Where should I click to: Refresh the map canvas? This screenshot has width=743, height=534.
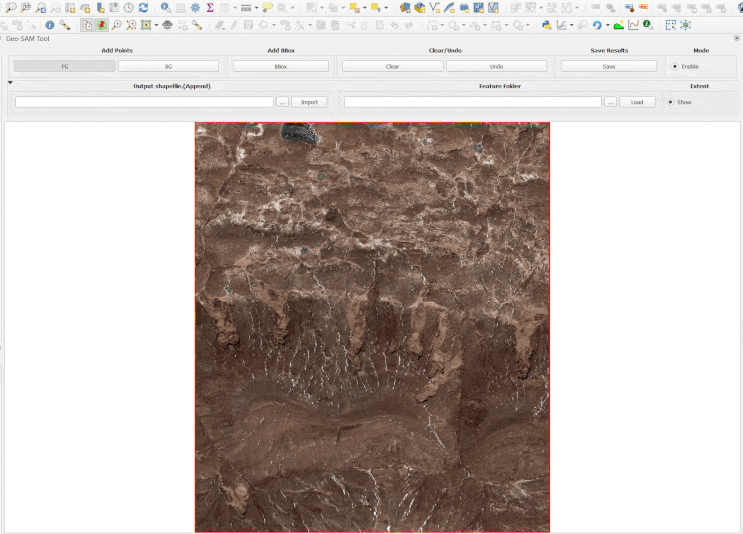(143, 8)
